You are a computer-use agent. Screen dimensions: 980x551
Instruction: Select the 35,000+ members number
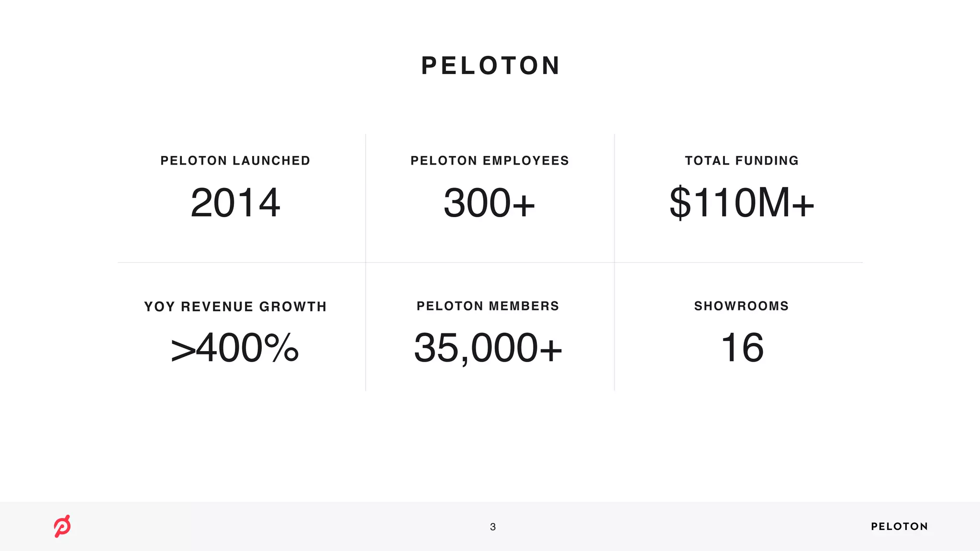point(488,349)
